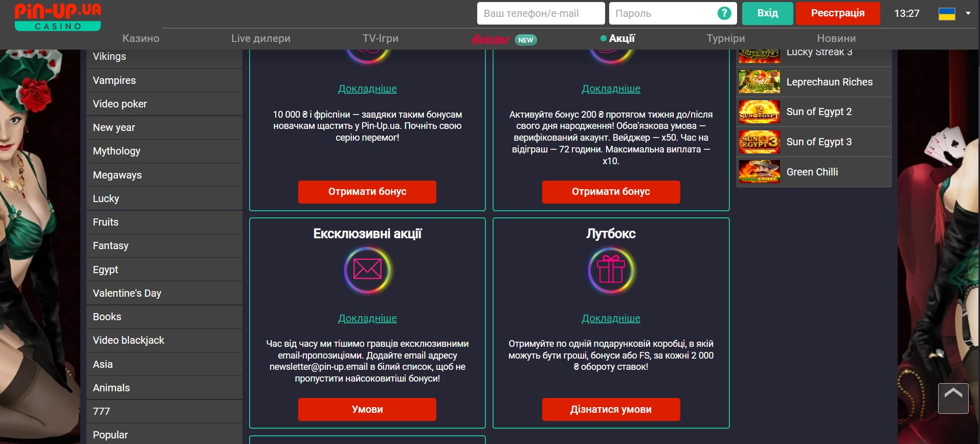
Task: Click the Лутбокс heading
Action: (611, 234)
